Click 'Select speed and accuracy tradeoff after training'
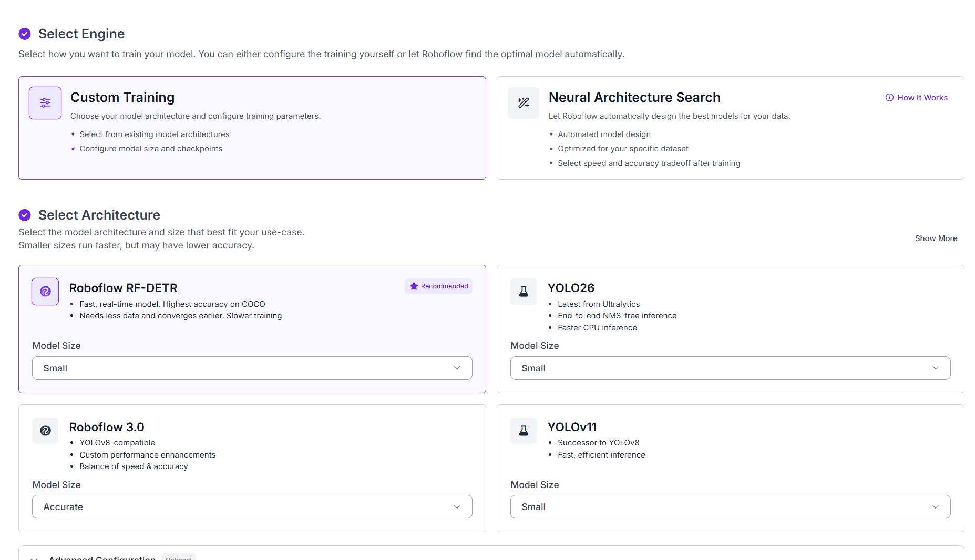Viewport: 975px width, 560px height. 649,163
